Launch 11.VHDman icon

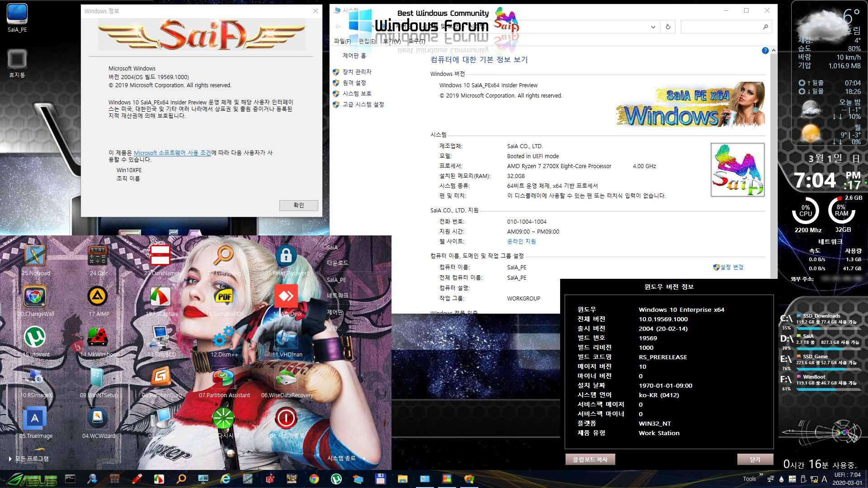click(x=286, y=337)
